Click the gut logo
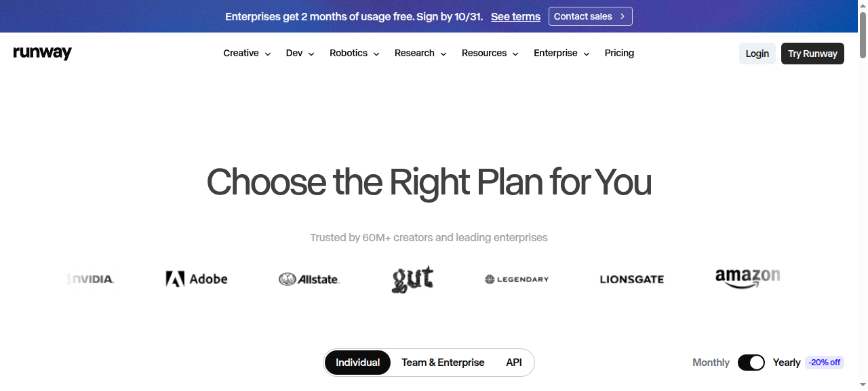Screen dimensions: 868x391 [412, 279]
